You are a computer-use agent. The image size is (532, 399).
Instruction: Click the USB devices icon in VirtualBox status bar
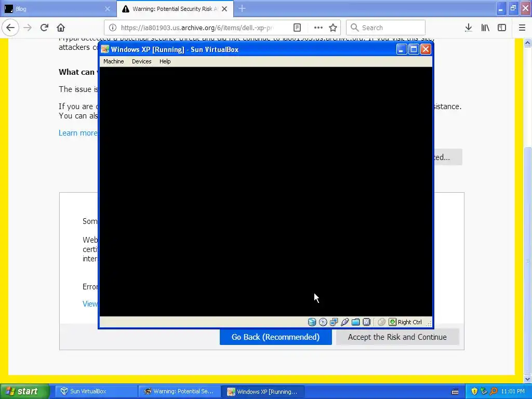[x=345, y=322]
